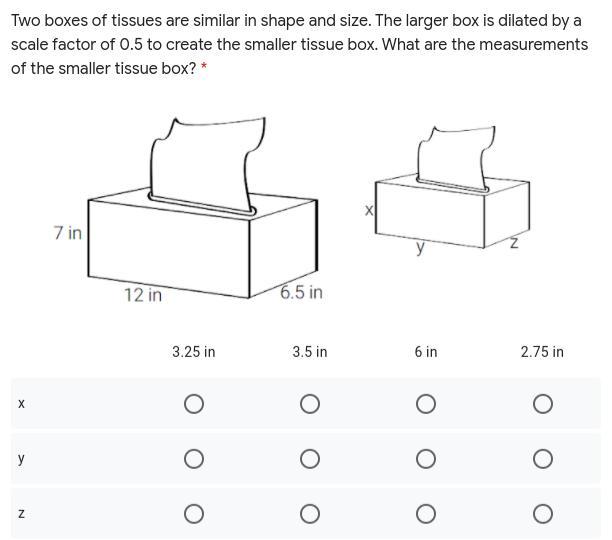
Task: Select 6 in for row x
Action: pos(426,404)
